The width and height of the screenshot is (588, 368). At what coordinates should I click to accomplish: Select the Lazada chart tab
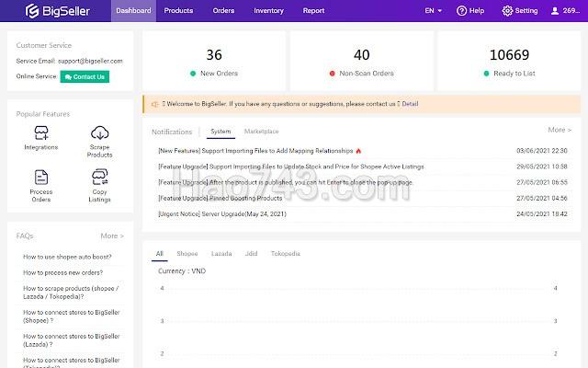click(x=221, y=254)
